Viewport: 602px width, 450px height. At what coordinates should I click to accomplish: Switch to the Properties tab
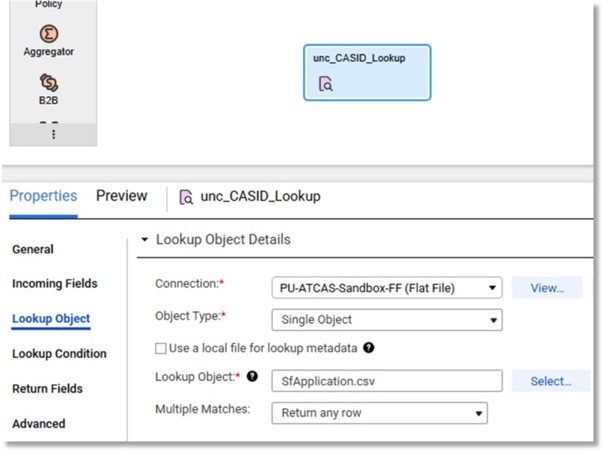[43, 196]
